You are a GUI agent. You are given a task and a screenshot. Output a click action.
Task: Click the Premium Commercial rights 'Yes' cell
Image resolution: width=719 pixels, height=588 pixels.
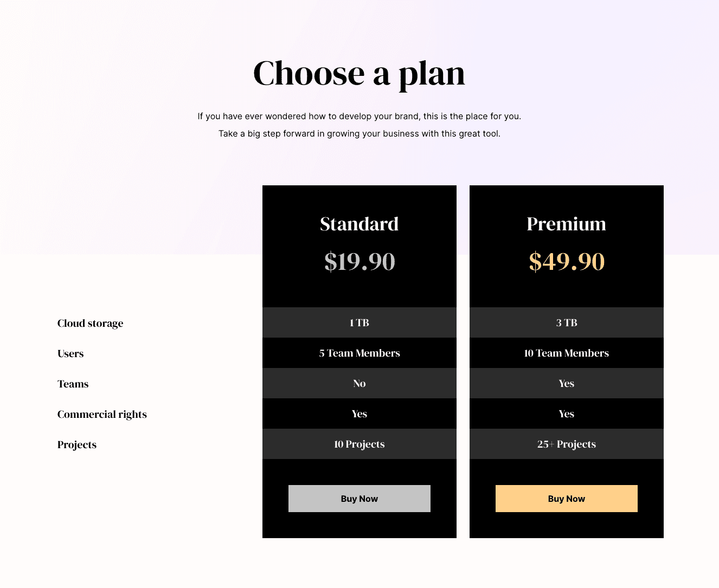(x=567, y=413)
